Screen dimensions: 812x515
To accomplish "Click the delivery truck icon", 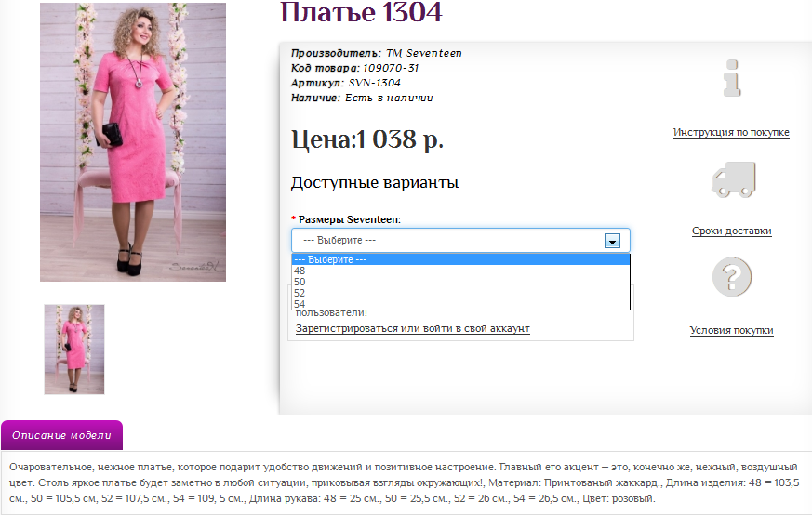I will (x=733, y=179).
